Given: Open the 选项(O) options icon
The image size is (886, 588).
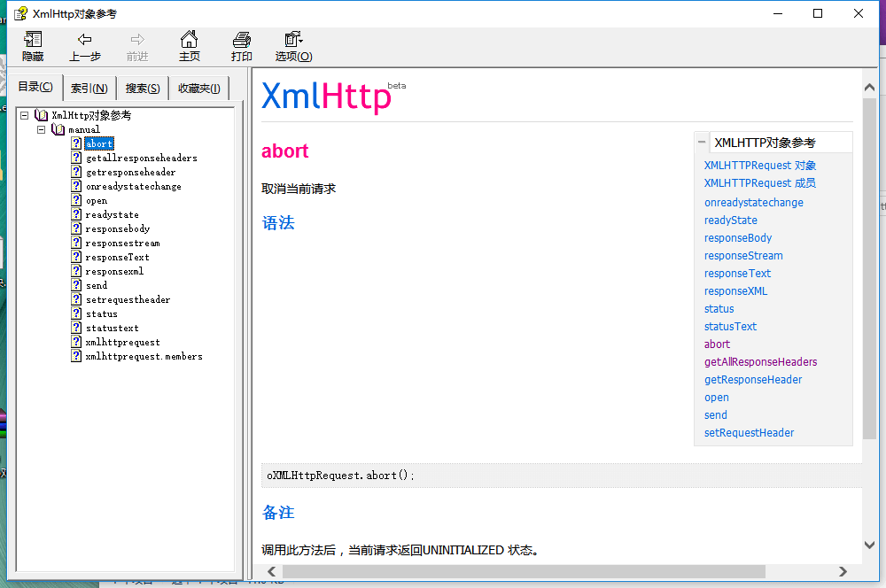Looking at the screenshot, I should pyautogui.click(x=292, y=46).
